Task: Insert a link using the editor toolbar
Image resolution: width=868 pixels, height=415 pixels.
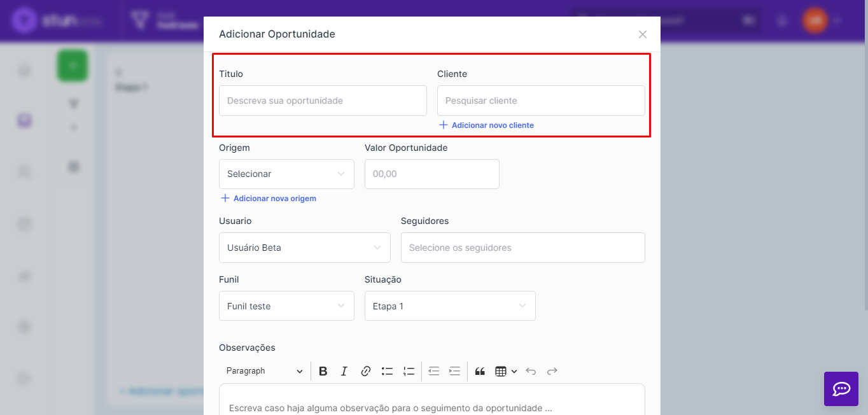Action: pos(366,371)
